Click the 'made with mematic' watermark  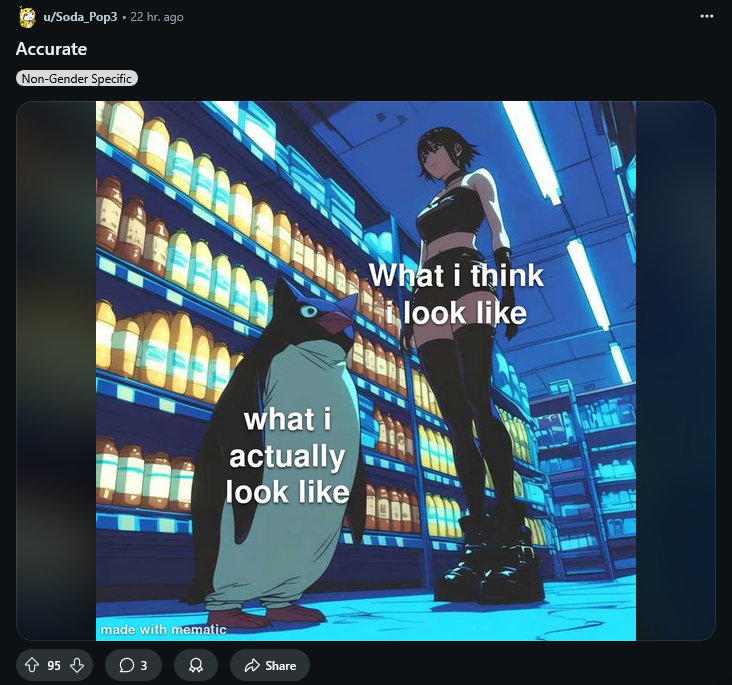pyautogui.click(x=163, y=629)
